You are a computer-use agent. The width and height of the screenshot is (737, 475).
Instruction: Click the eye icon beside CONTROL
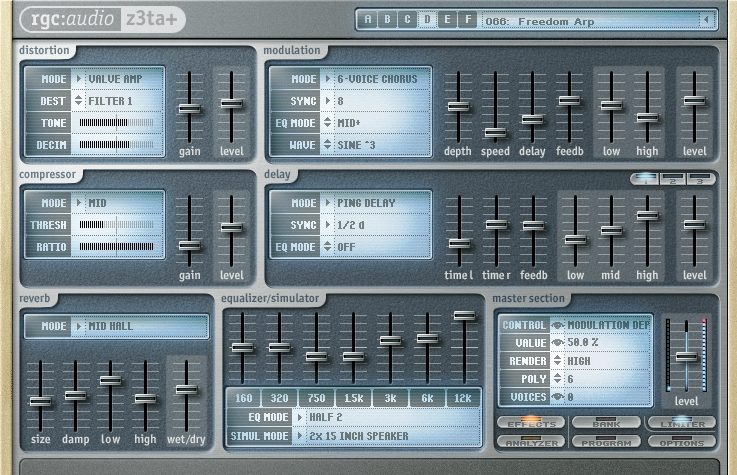pos(557,325)
